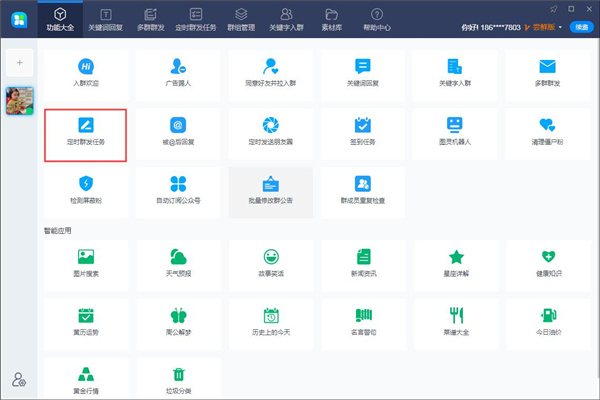Click the plus button in left sidebar
This screenshot has height=400, width=600.
(x=17, y=62)
